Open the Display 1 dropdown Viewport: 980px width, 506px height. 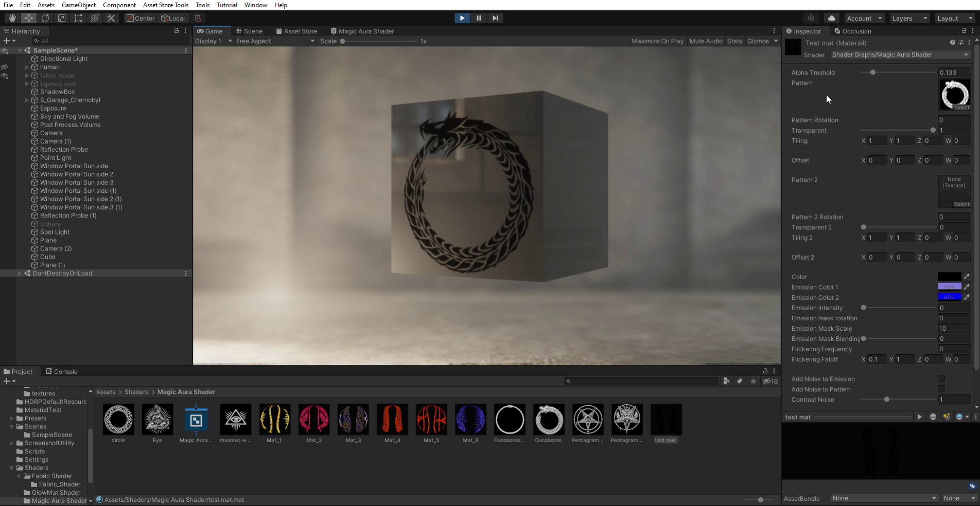coord(214,41)
